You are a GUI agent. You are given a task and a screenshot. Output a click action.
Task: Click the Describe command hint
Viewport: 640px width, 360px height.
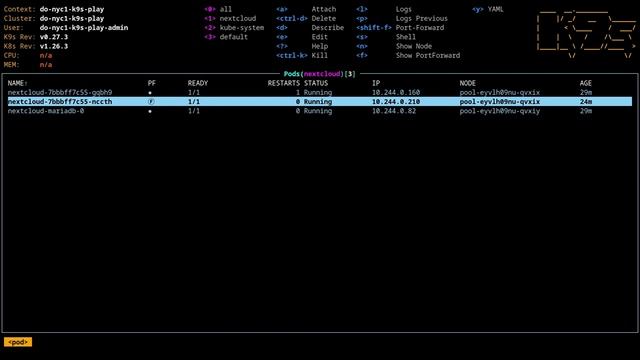tap(310, 28)
